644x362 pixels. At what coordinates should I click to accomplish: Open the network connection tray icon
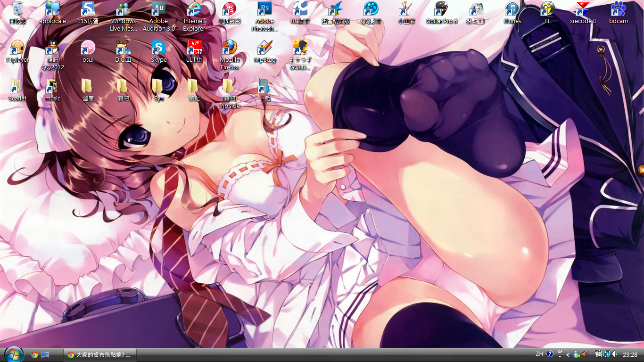tap(607, 354)
